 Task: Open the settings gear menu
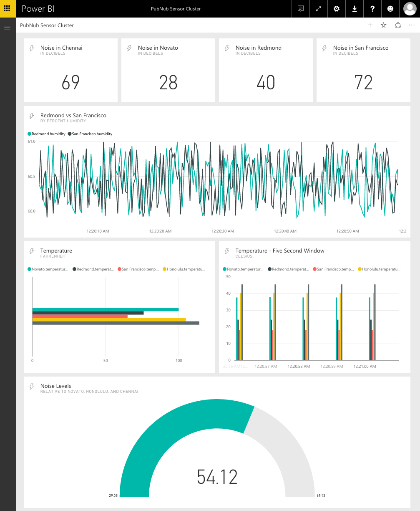click(x=337, y=9)
